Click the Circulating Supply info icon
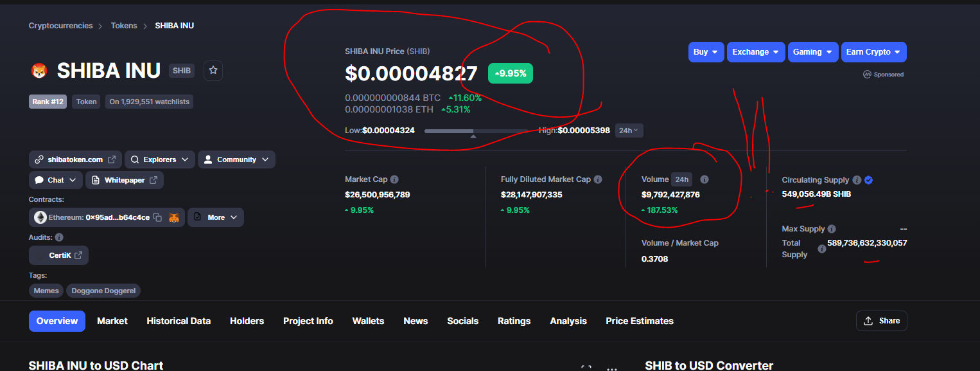Viewport: 980px width, 371px height. (857, 181)
